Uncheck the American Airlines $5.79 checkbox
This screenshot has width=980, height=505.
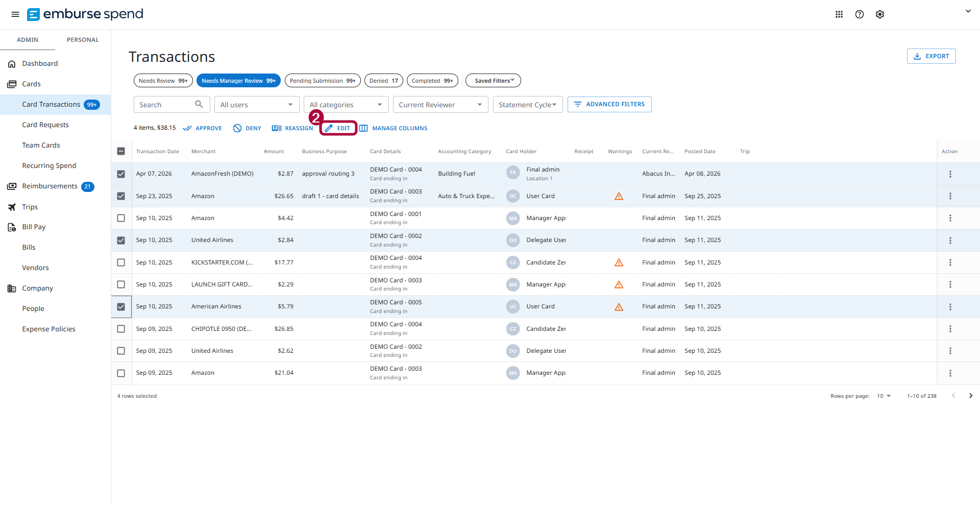[x=121, y=307]
